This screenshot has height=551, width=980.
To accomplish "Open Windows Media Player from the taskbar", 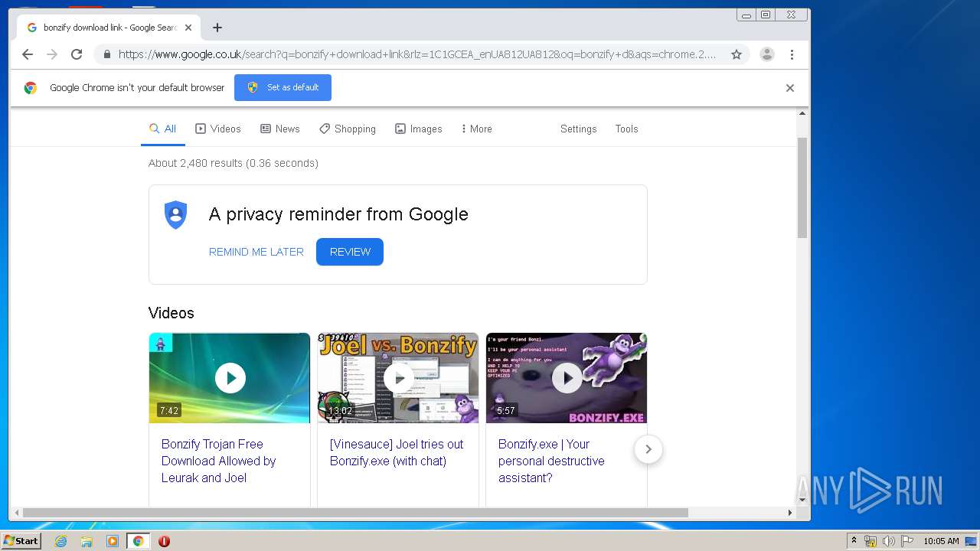I will (x=113, y=541).
